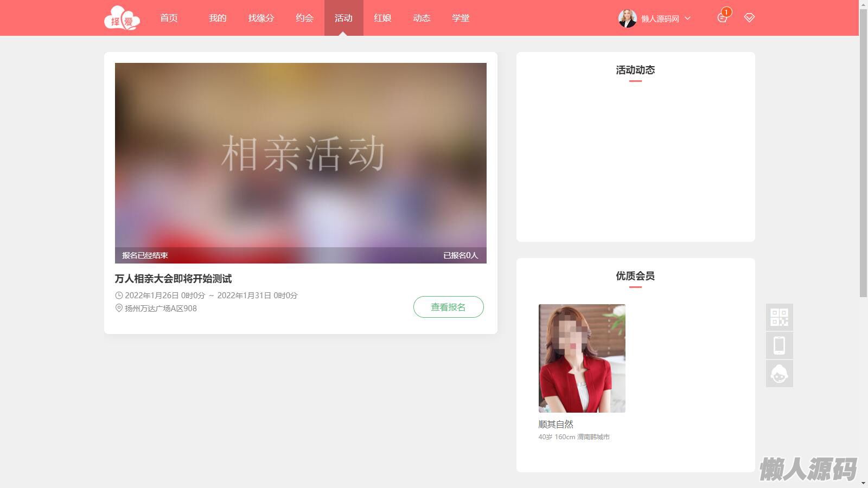This screenshot has width=868, height=488.
Task: Click the event date range text
Action: [x=211, y=296]
